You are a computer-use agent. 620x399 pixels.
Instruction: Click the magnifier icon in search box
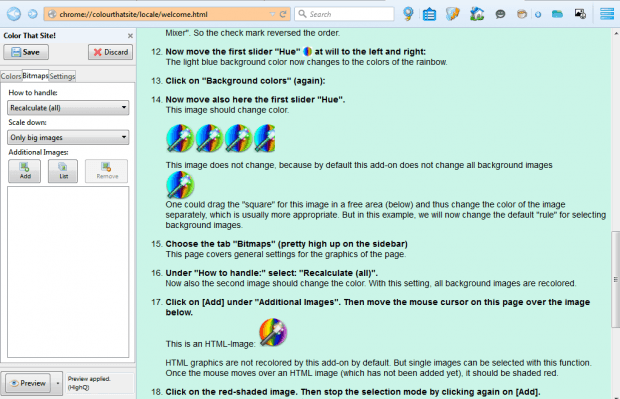click(x=302, y=14)
